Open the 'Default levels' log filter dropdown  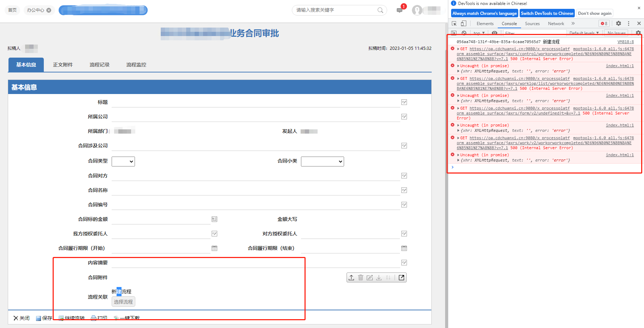pyautogui.click(x=584, y=33)
